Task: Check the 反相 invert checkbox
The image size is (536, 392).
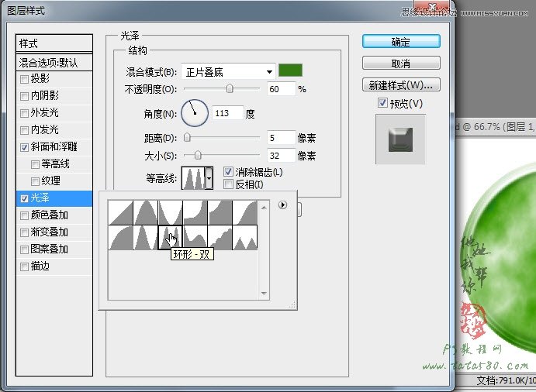Action: 228,184
